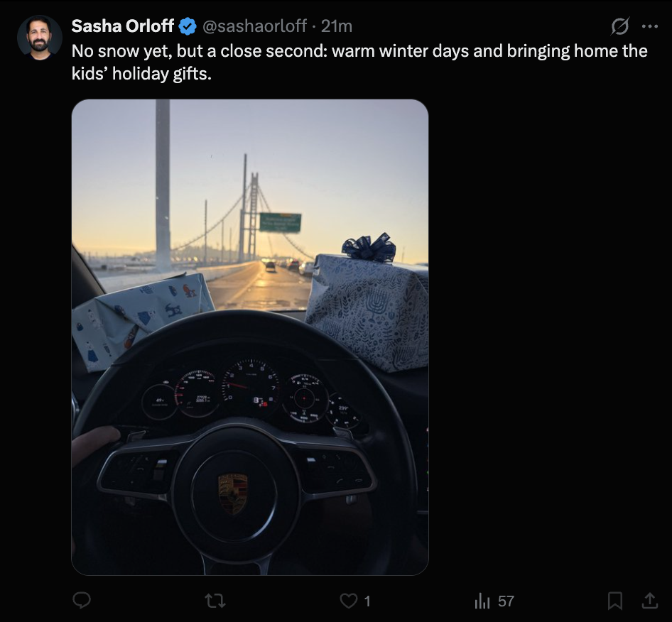Like the post with the heart icon
Viewport: 672px width, 622px height.
click(x=348, y=601)
